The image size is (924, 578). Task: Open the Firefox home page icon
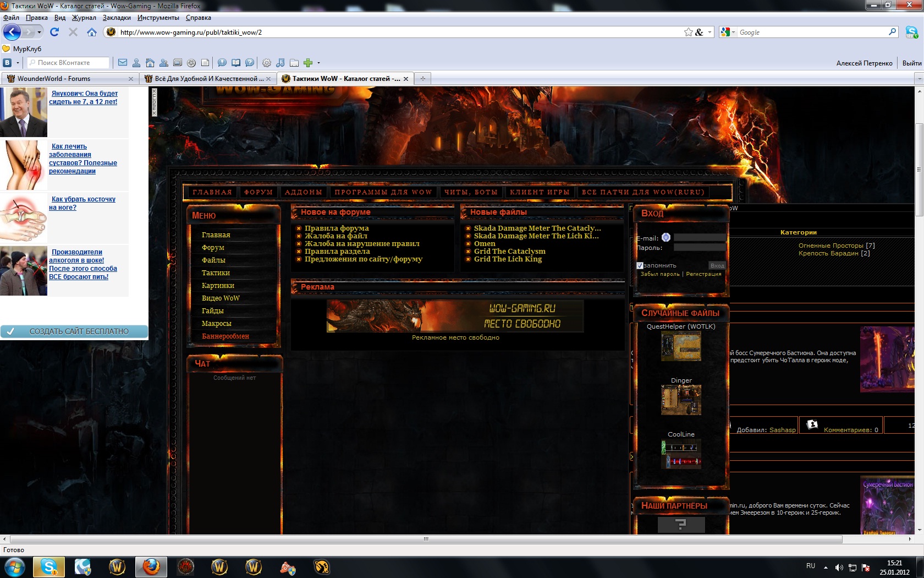(92, 32)
